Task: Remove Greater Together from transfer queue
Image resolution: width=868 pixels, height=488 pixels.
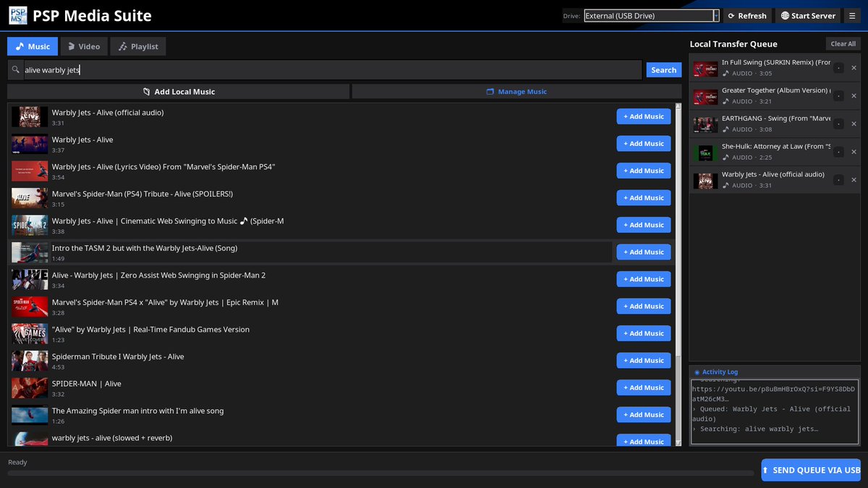Action: (854, 96)
